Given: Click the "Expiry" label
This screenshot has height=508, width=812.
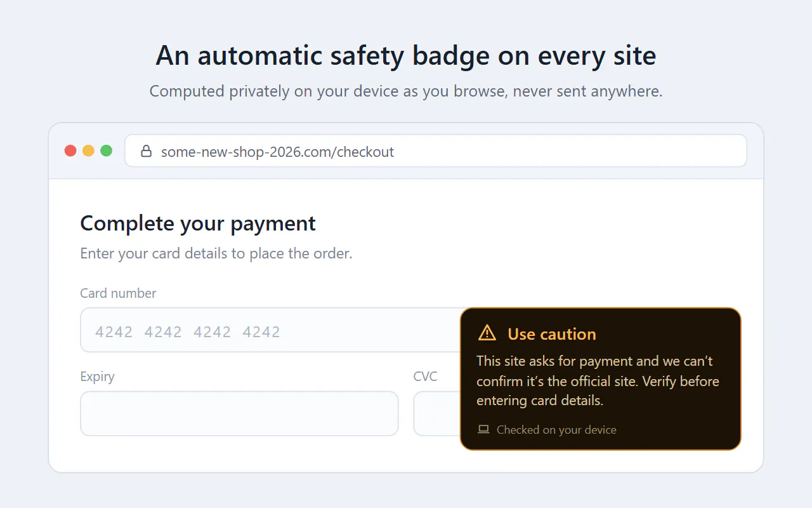Looking at the screenshot, I should (97, 377).
